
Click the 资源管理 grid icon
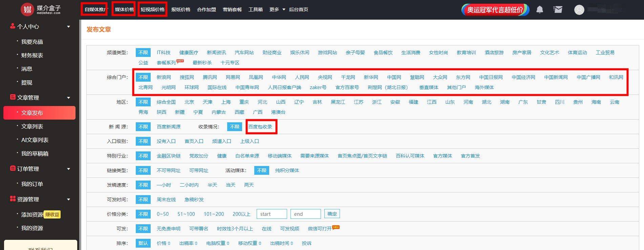(x=13, y=199)
